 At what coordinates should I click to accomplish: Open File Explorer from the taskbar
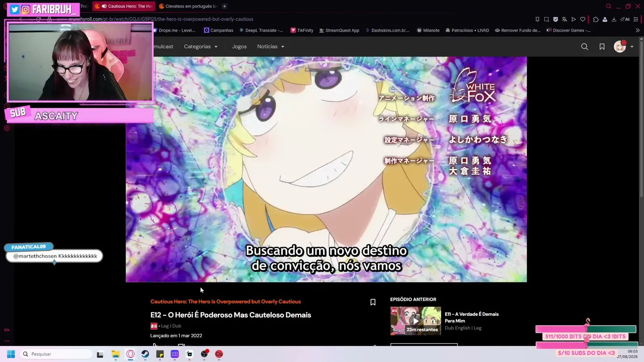[x=116, y=354]
